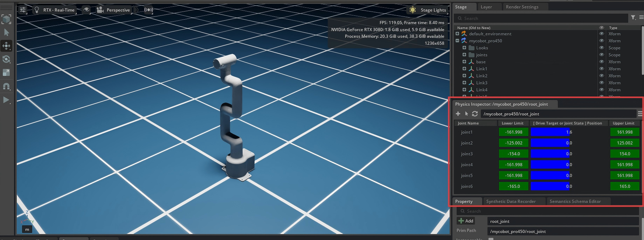Click the Stage filter funnel icon
644x240 pixels.
click(x=633, y=17)
